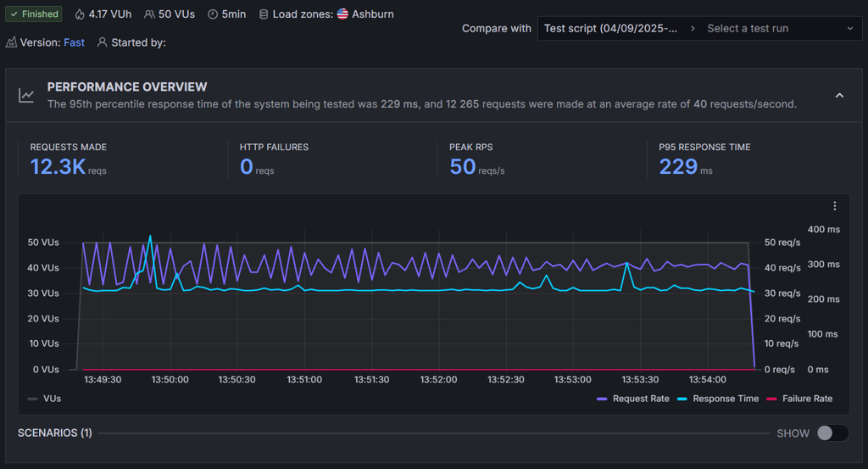Image resolution: width=868 pixels, height=469 pixels.
Task: Click the chevron arrow of test run selector
Action: [850, 28]
